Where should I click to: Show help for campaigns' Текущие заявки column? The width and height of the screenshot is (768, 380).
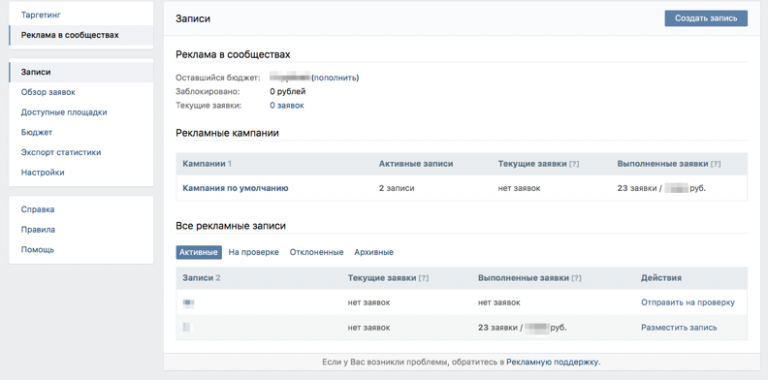574,165
